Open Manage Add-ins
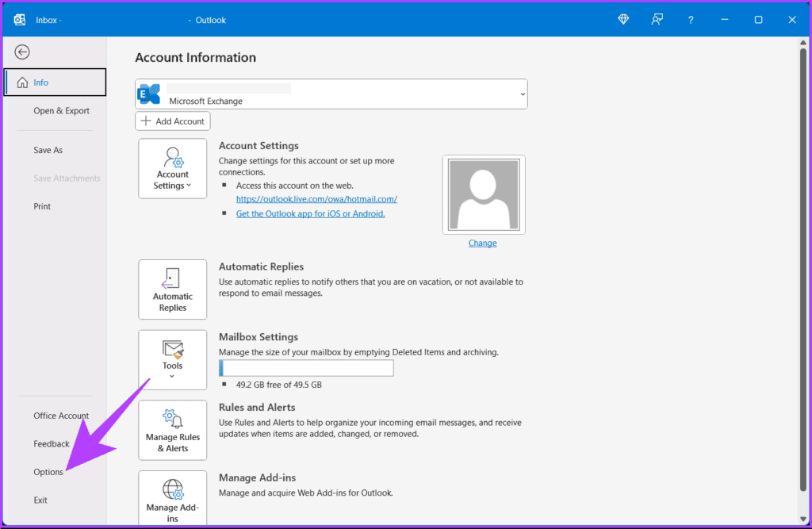Viewport: 812px width, 529px height. tap(172, 498)
